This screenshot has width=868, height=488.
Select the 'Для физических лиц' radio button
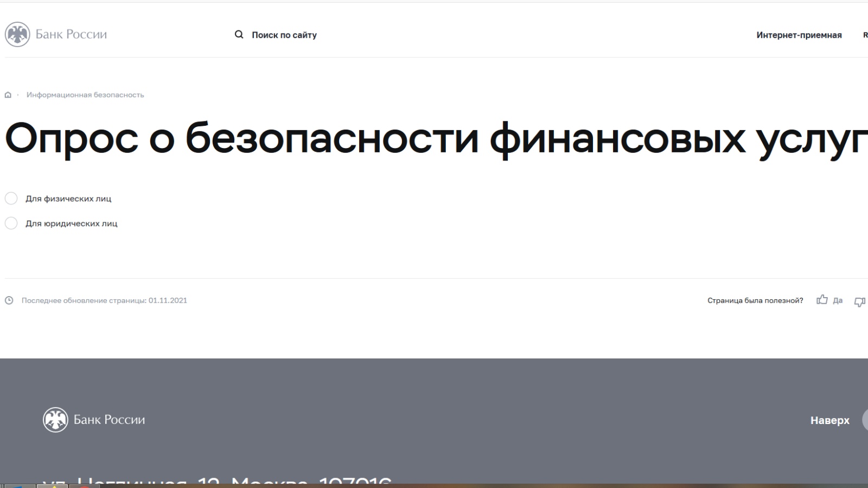click(11, 198)
